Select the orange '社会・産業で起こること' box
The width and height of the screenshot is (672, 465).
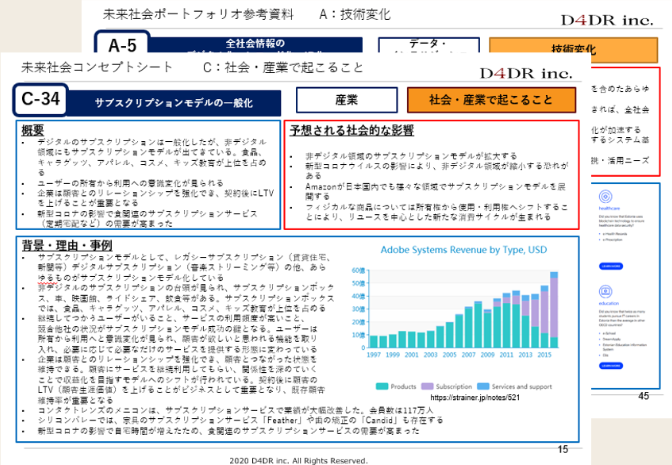coord(491,100)
